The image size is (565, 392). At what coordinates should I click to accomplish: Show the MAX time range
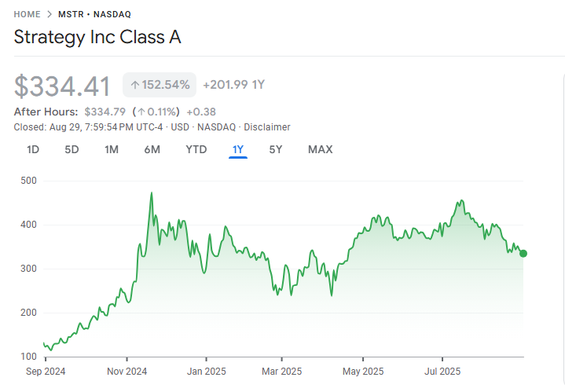(x=320, y=149)
